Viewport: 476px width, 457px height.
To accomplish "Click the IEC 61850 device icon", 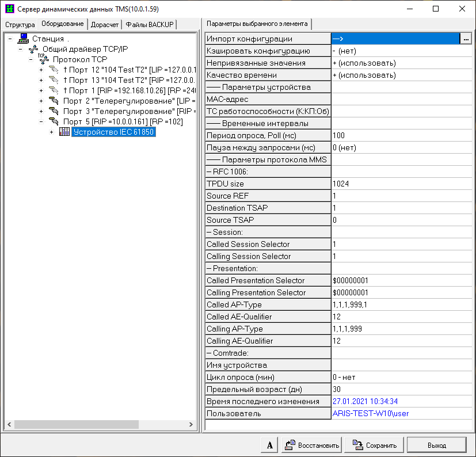I will 64,132.
